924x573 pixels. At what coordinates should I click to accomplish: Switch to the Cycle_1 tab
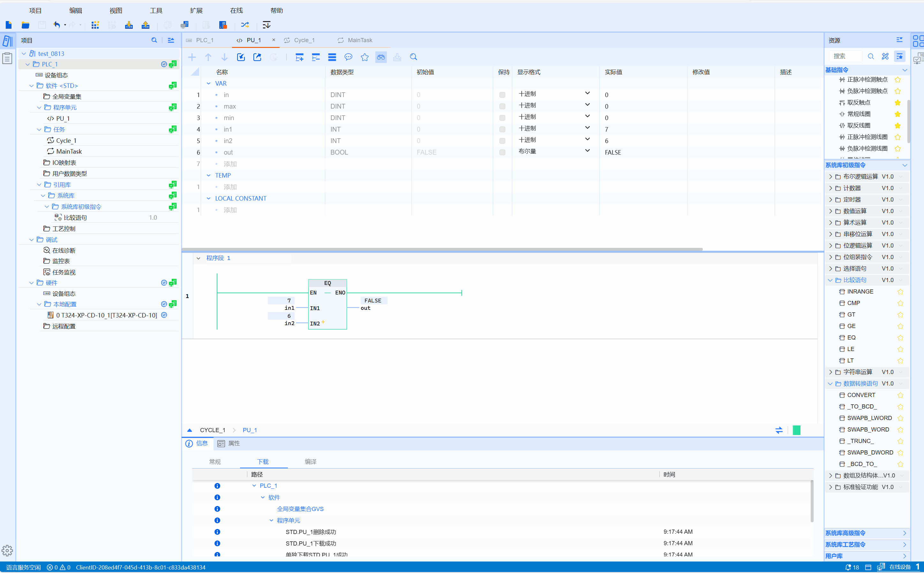pos(304,40)
